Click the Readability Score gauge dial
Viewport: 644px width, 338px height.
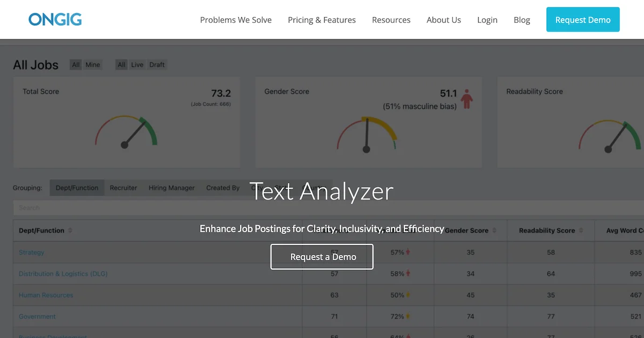pyautogui.click(x=610, y=135)
